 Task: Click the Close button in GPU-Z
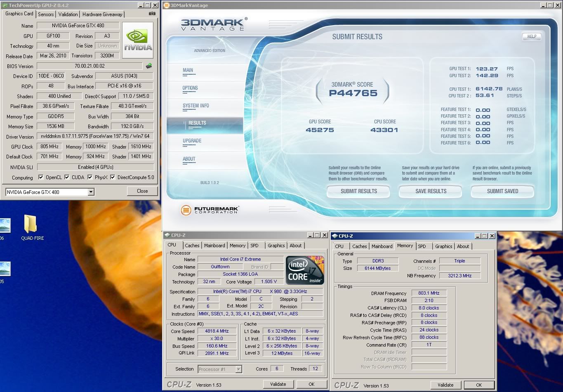tap(142, 191)
